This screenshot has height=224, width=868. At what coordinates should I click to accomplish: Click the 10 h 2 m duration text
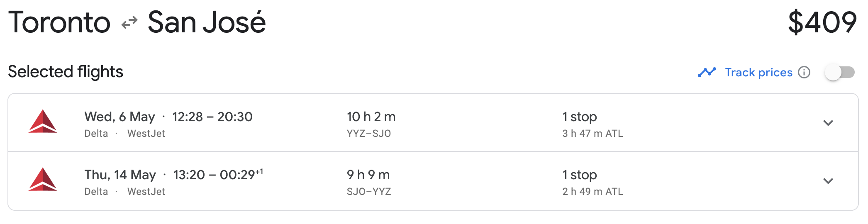tap(371, 117)
